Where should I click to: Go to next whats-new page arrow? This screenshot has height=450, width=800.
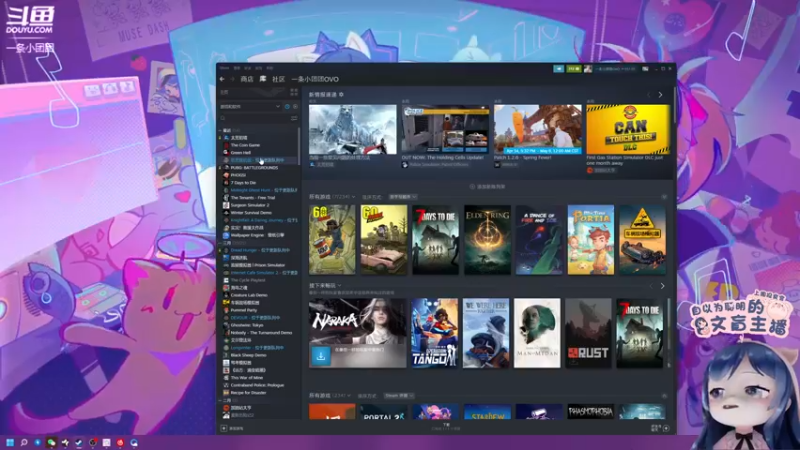[x=660, y=95]
